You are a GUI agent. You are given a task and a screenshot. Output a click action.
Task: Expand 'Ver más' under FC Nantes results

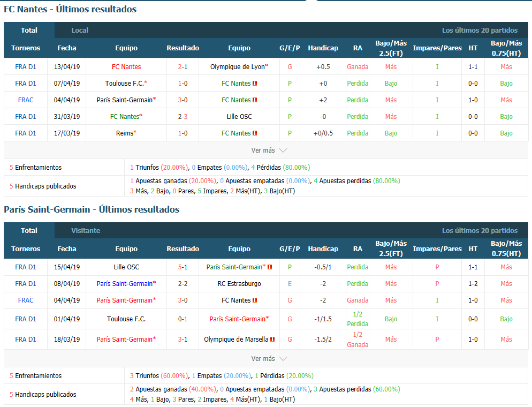pos(269,150)
